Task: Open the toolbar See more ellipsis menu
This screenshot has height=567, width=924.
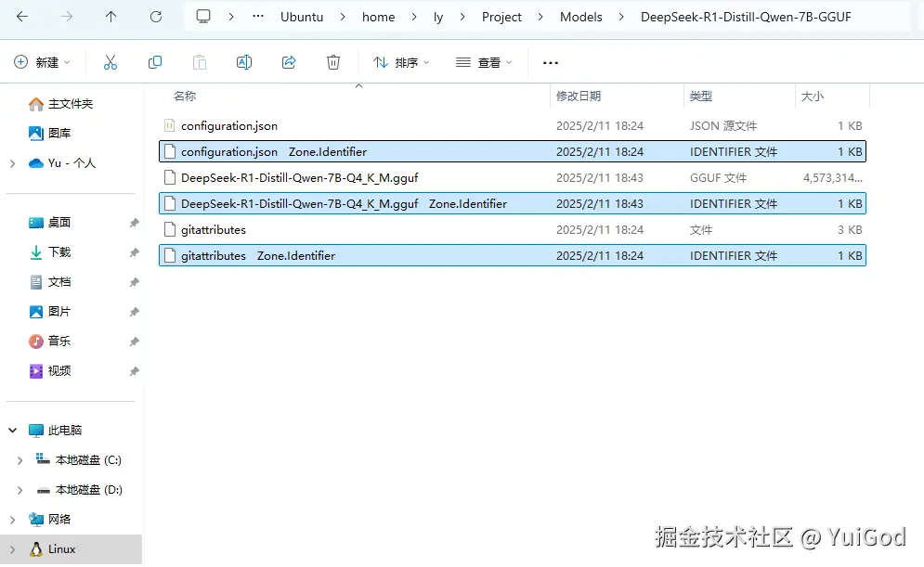Action: click(551, 62)
